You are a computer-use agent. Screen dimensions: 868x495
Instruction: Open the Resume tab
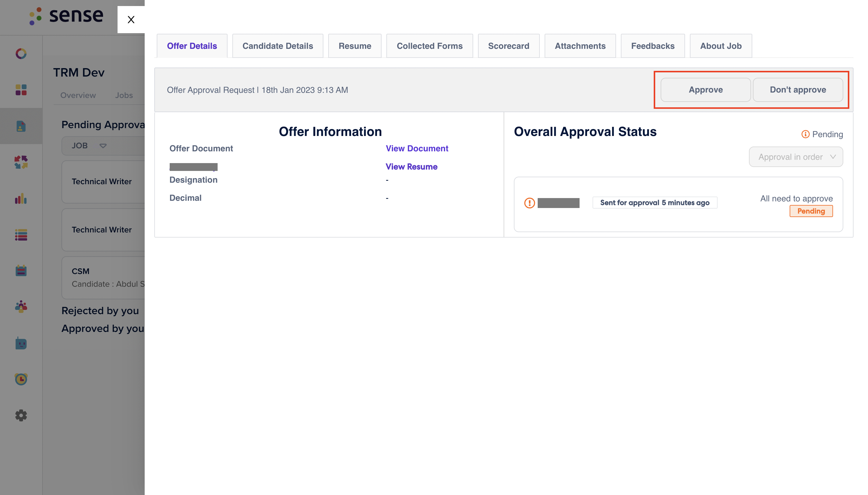[355, 46]
